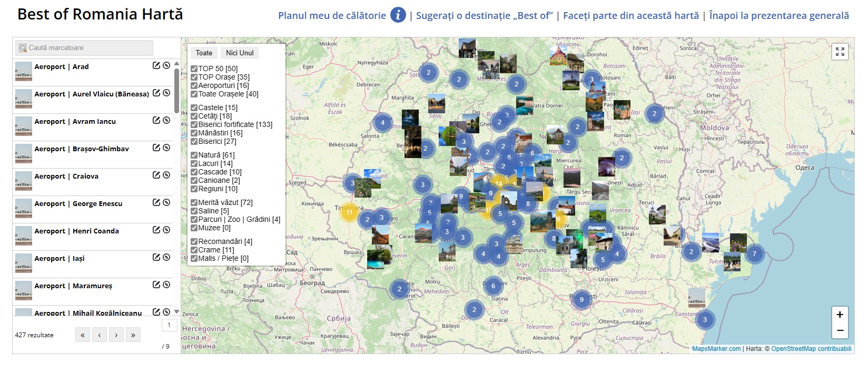The image size is (868, 372).
Task: Zoom in on the map
Action: [840, 315]
